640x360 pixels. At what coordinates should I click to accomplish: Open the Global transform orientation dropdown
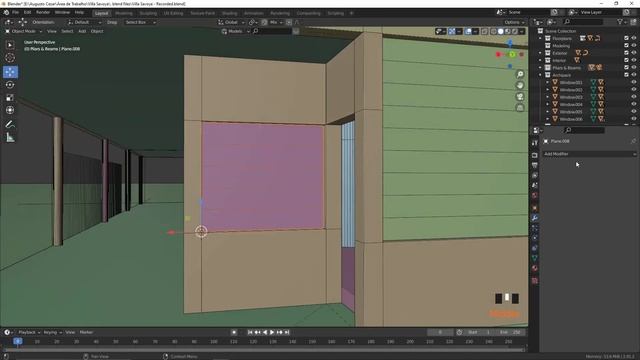[231, 22]
